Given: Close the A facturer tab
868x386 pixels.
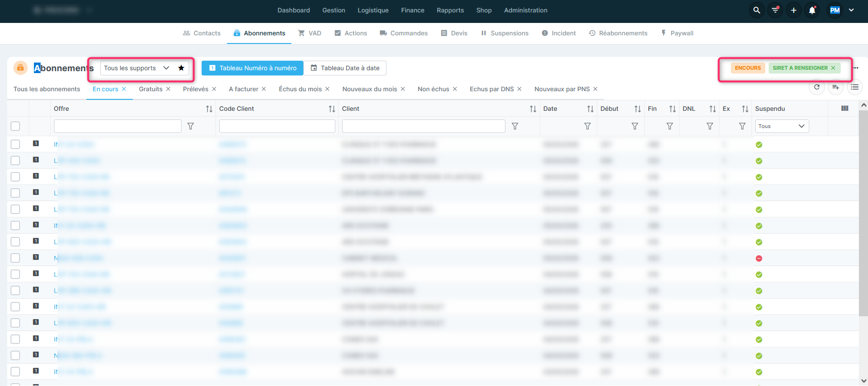Looking at the screenshot, I should 264,89.
